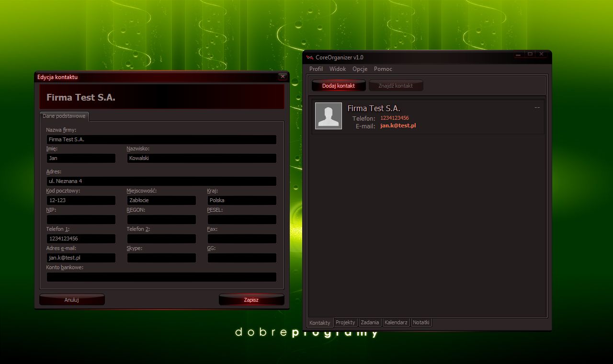
Task: Click the CoreOrganizer logo icon in title bar
Action: pyautogui.click(x=309, y=57)
